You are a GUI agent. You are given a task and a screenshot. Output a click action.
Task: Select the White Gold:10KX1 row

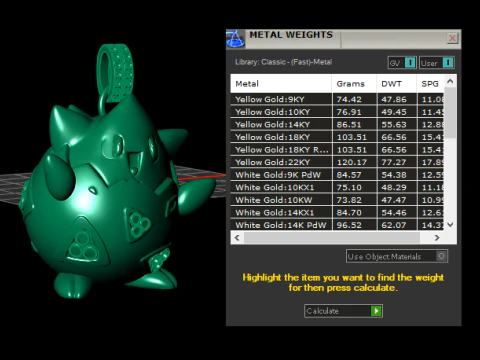[337, 187]
